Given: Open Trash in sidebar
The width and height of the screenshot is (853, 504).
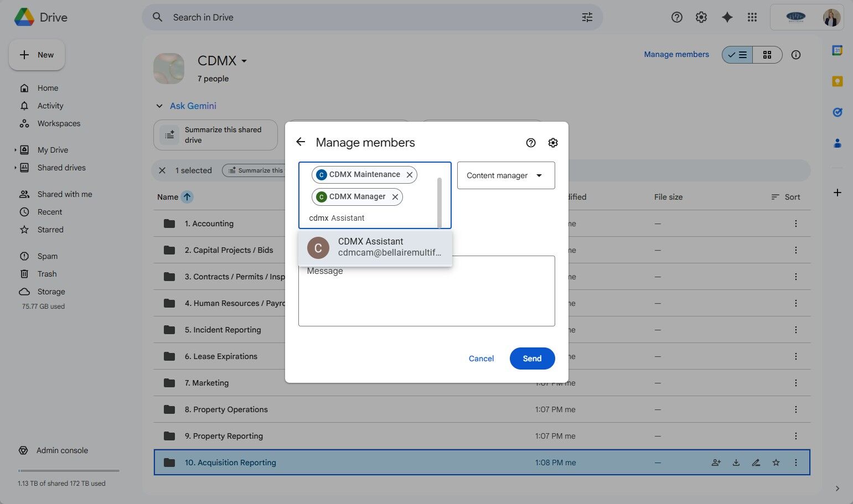Looking at the screenshot, I should [x=47, y=274].
